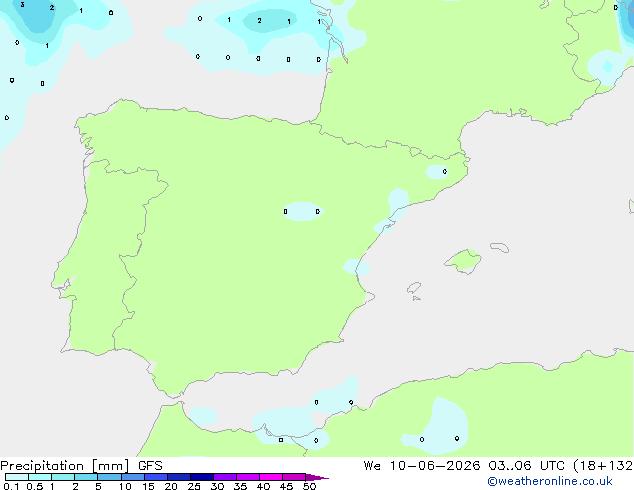The height and width of the screenshot is (490, 634).
Task: Click the "(18+132" forecast run text
Action: tap(603, 466)
